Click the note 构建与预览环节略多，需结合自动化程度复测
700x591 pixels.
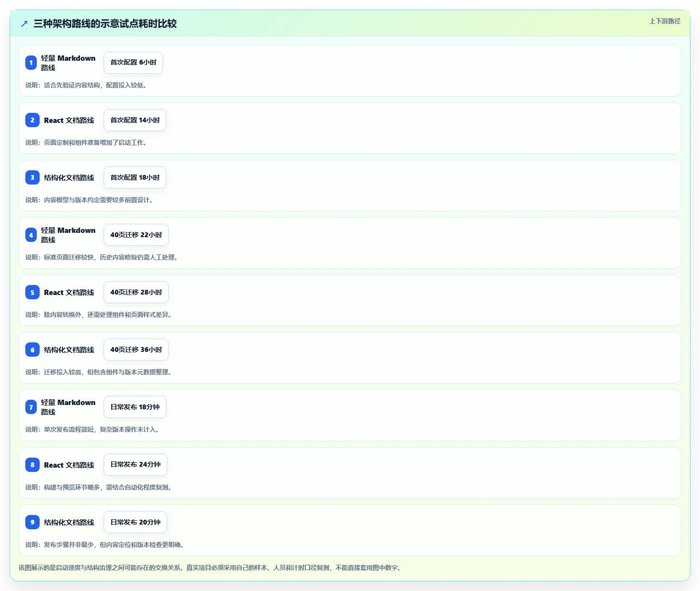98,487
